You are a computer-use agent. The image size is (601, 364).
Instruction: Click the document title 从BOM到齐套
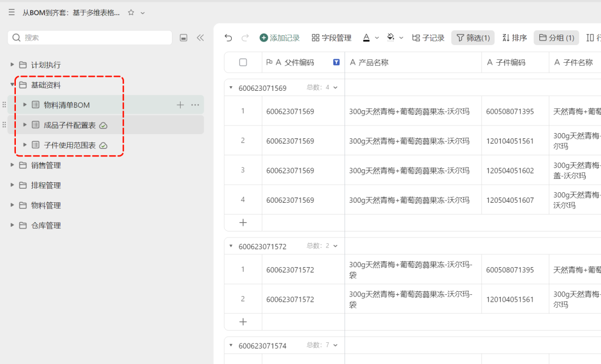point(71,13)
